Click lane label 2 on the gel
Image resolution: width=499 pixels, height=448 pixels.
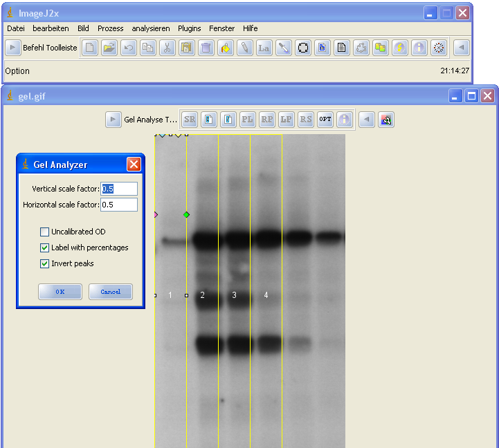pyautogui.click(x=202, y=295)
